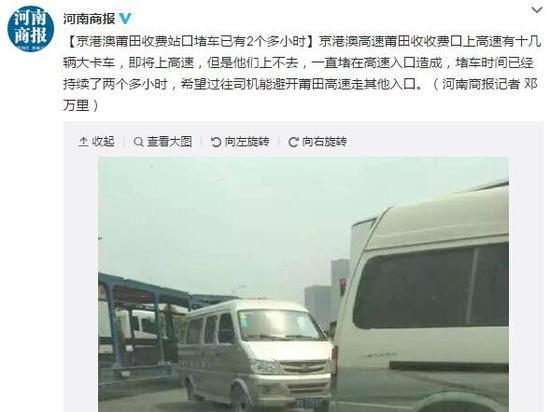The height and width of the screenshot is (412, 550).
Task: Click the small silver minivan in the photo
Action: (255, 354)
